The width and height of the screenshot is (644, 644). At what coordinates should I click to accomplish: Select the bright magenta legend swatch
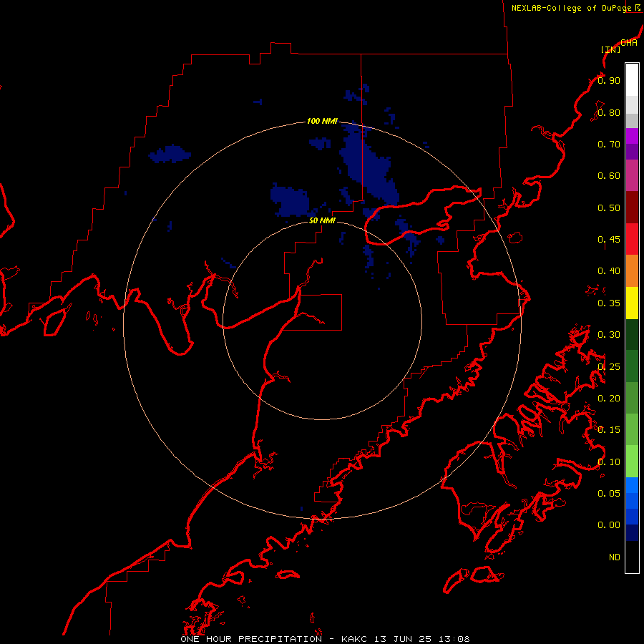pyautogui.click(x=632, y=136)
